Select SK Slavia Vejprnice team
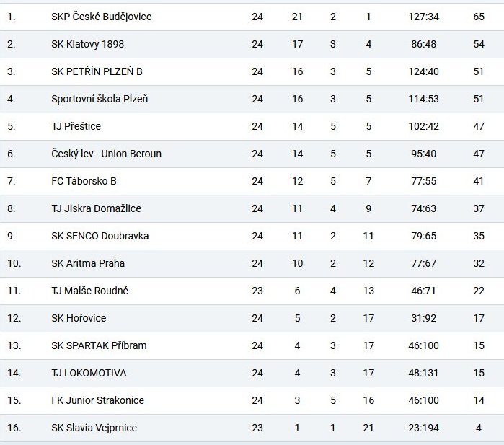This screenshot has width=504, height=445. pyautogui.click(x=94, y=428)
